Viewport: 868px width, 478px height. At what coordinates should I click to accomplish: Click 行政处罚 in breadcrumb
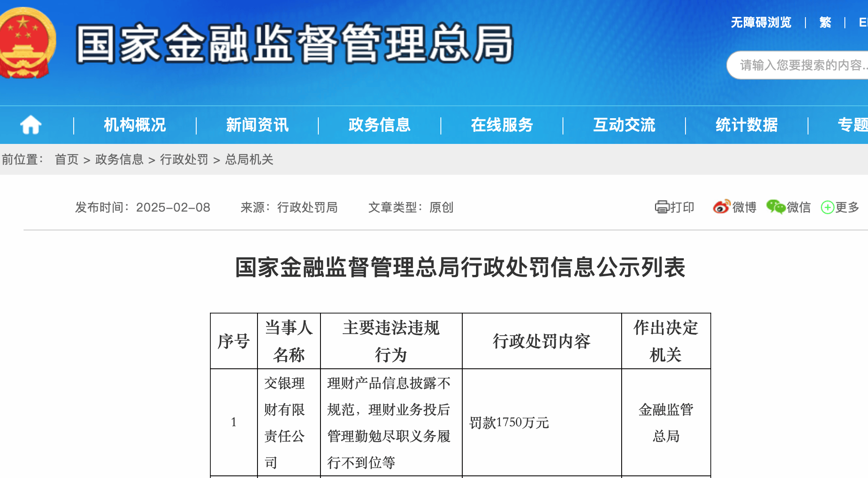(x=184, y=160)
